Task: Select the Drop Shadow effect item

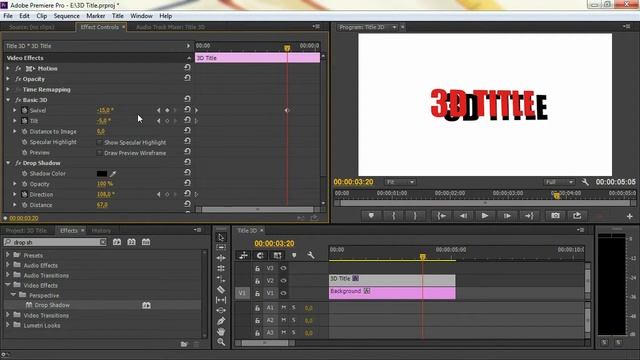Action: [x=52, y=305]
